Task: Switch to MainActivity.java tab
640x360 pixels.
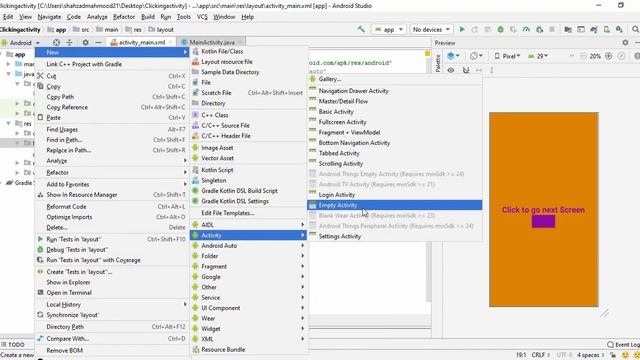Action: point(212,42)
